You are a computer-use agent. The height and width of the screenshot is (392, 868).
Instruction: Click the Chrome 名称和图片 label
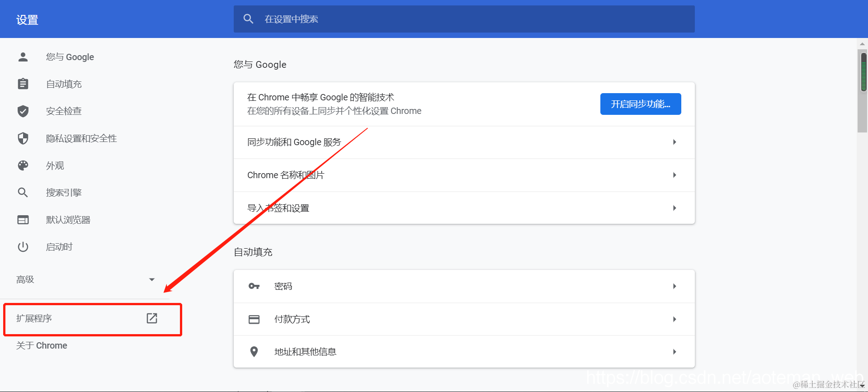click(x=286, y=175)
